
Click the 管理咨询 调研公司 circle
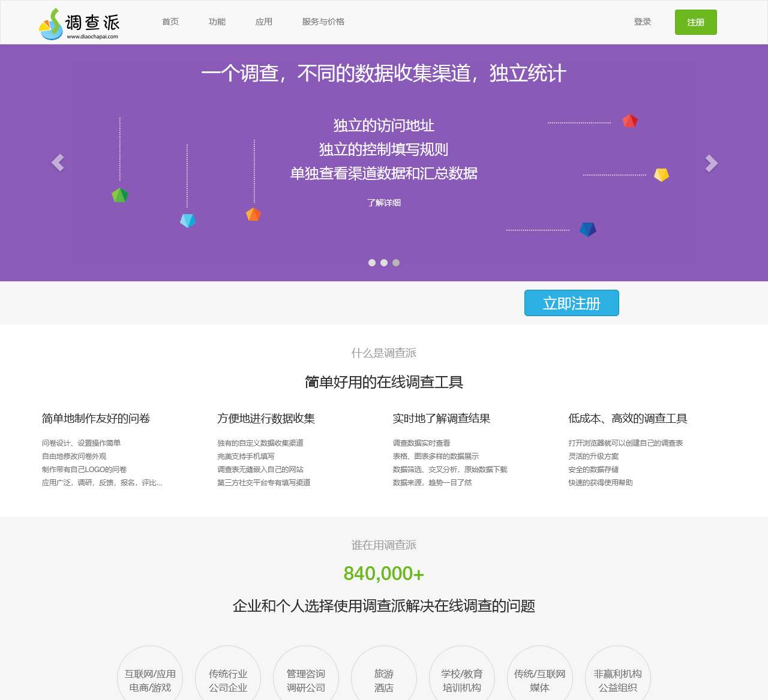pos(306,678)
